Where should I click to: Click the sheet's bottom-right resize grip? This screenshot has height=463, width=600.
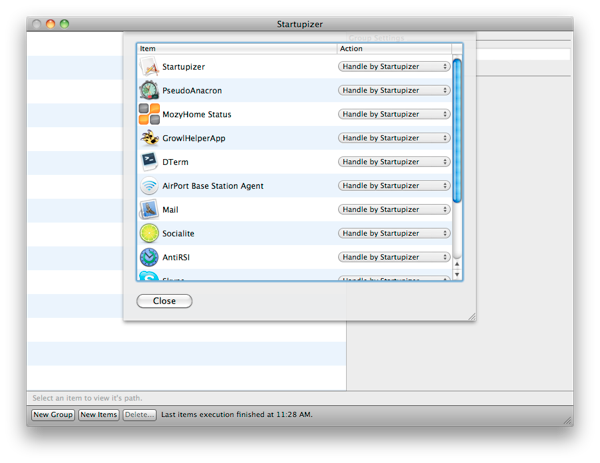point(472,316)
